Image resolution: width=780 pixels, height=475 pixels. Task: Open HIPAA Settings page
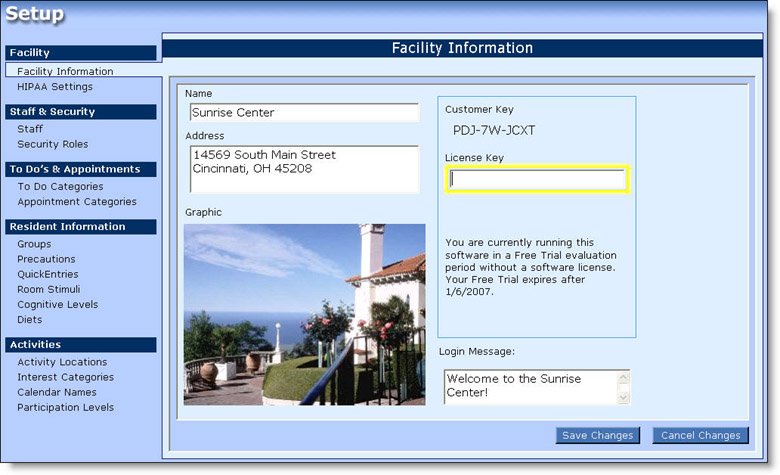(55, 87)
